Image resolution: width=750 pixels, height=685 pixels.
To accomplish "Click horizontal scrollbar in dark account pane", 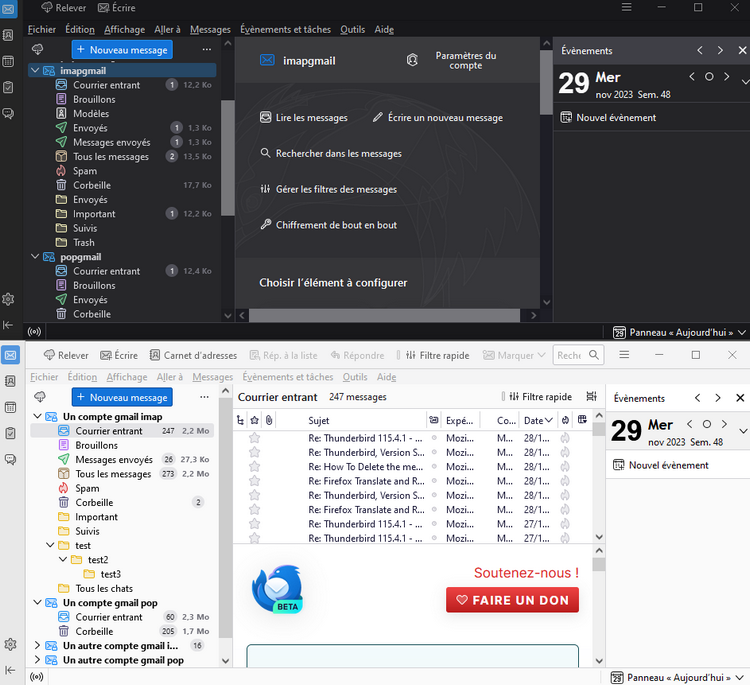I will (x=384, y=315).
